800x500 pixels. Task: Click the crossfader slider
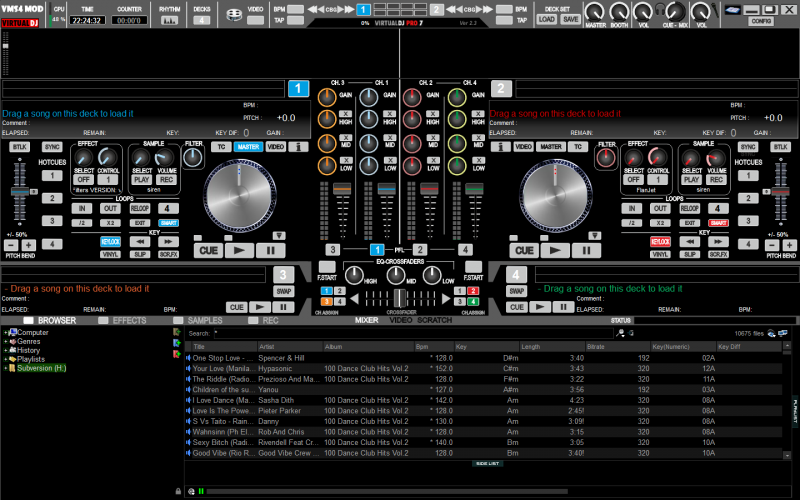[400, 297]
